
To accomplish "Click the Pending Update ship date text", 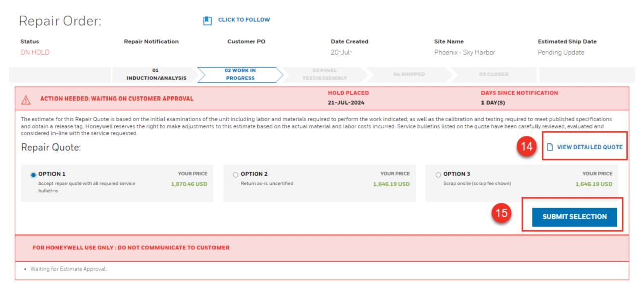I will [561, 52].
